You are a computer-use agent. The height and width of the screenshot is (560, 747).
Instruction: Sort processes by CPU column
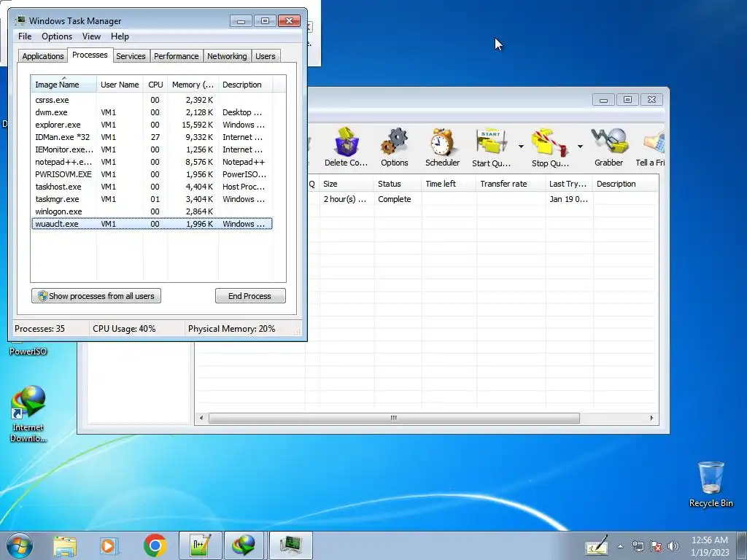pyautogui.click(x=155, y=85)
